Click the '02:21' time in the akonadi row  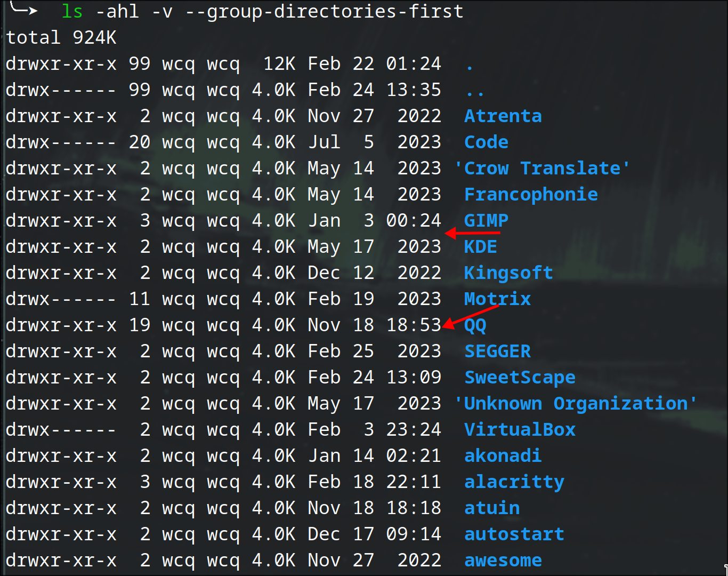coord(414,455)
